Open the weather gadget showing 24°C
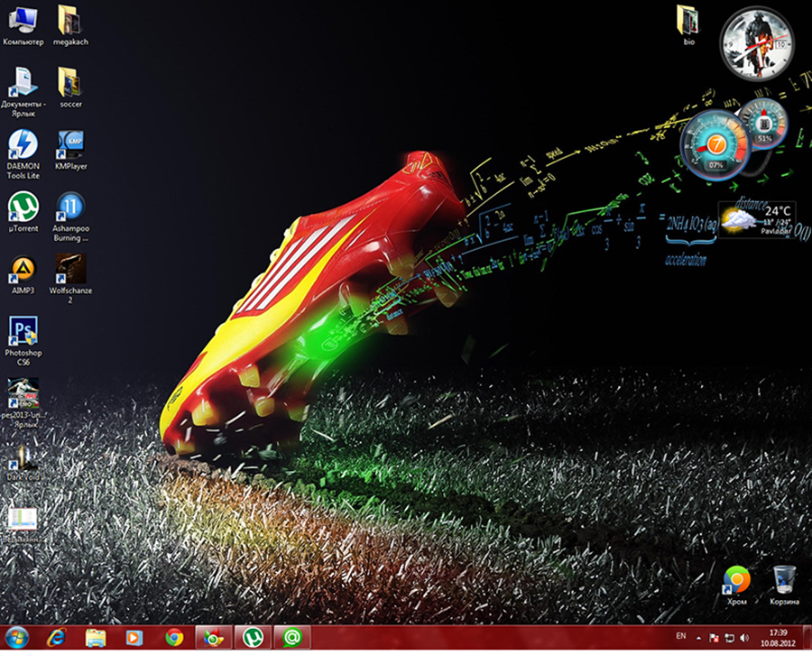 click(757, 218)
